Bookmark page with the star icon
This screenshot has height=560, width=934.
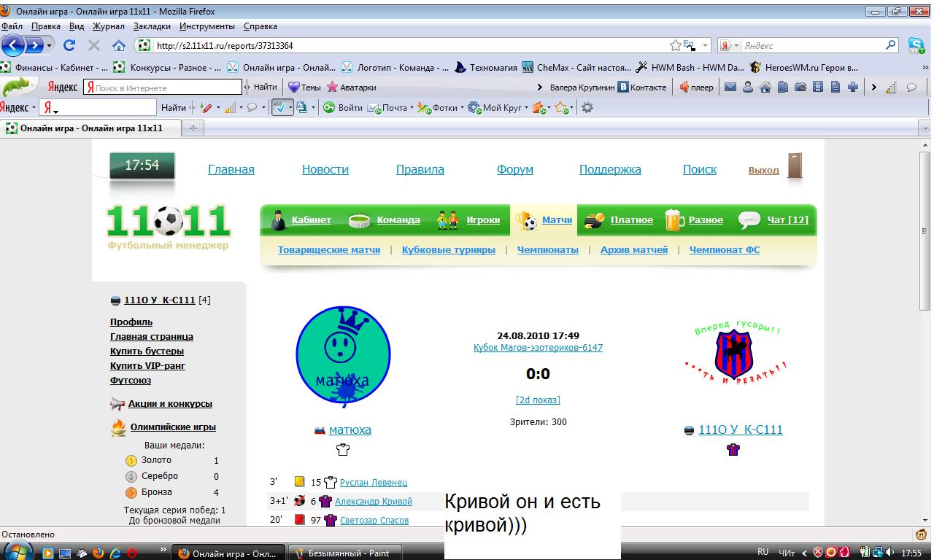point(676,45)
